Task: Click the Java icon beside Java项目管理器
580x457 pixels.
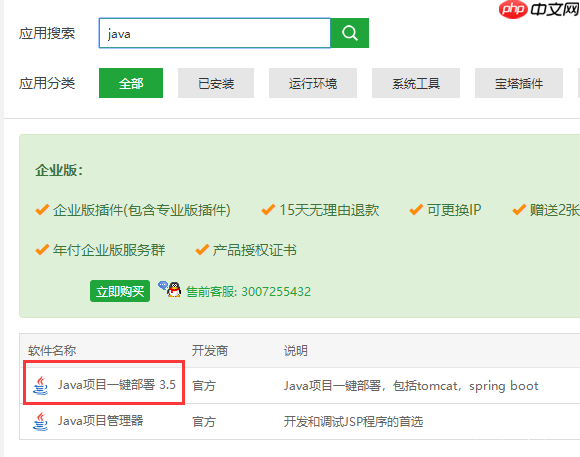Action: [40, 421]
